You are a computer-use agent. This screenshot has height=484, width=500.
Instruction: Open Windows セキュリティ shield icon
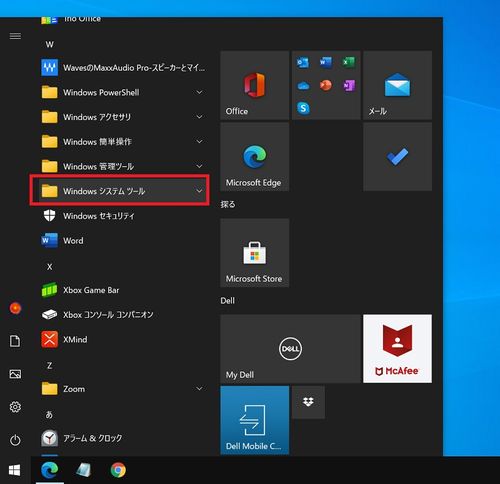coord(49,216)
